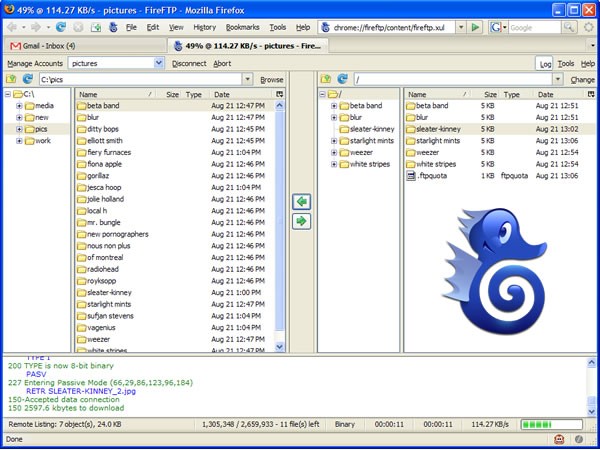Open the History menu
This screenshot has width=600, height=450.
tap(204, 28)
